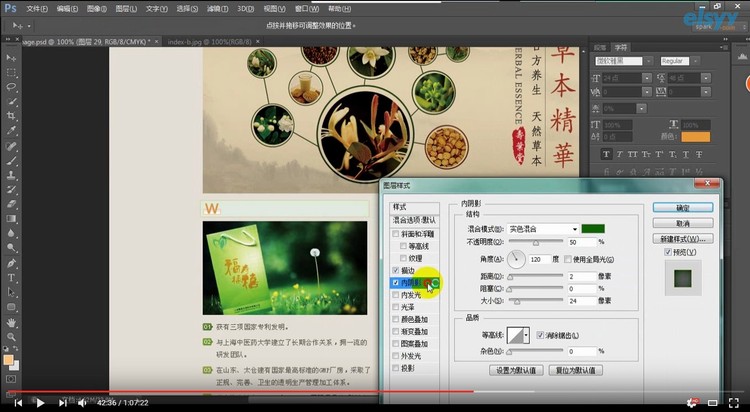This screenshot has height=412, width=750.
Task: Select 混合选项:默认 in styles list
Action: point(414,220)
